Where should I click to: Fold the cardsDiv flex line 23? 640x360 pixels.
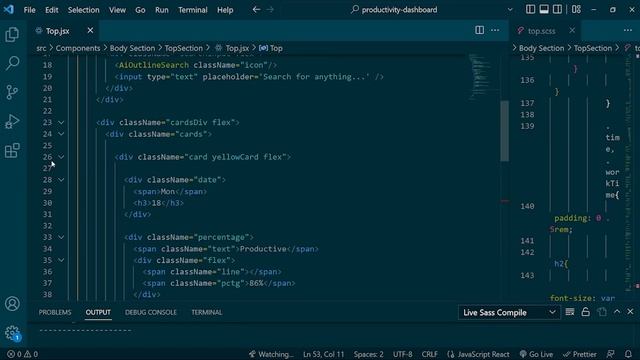coord(61,122)
